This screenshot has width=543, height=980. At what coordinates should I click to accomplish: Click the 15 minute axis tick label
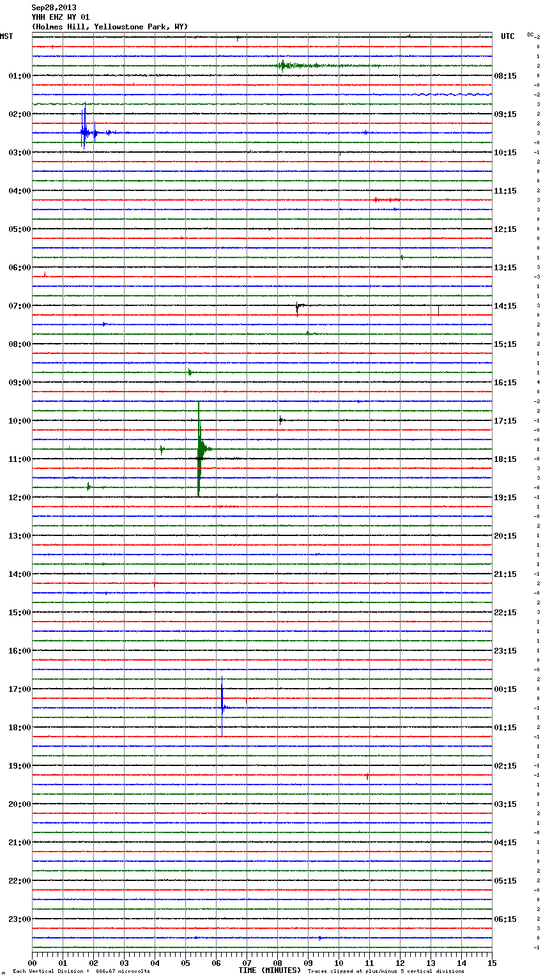(x=492, y=963)
